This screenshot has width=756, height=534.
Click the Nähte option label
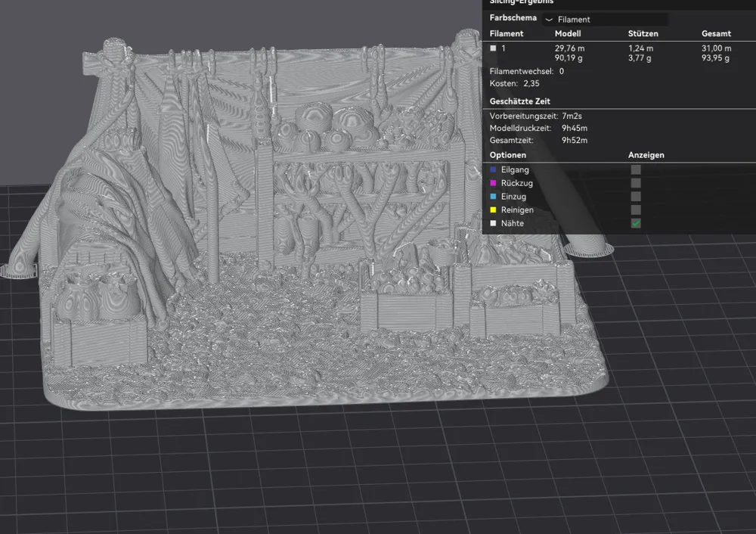512,223
